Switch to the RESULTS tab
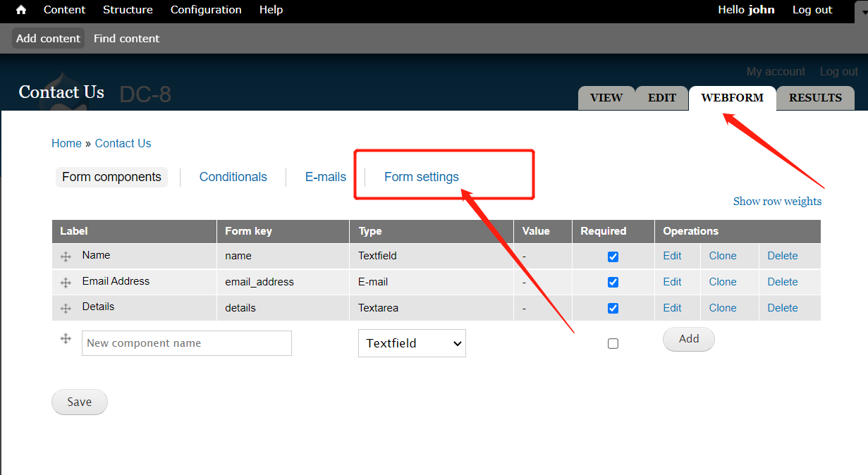Viewport: 868px width, 475px height. click(815, 98)
